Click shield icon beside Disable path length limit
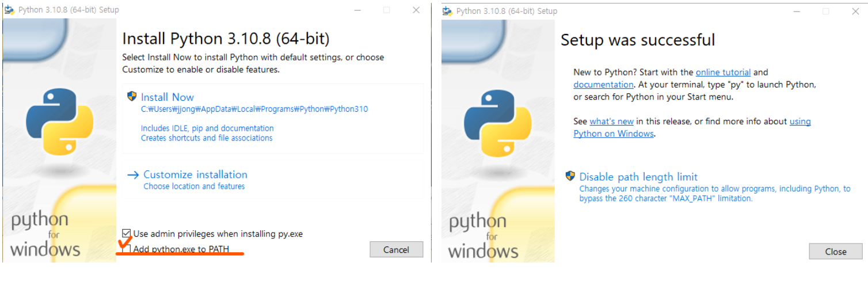Viewport: 868px width, 285px height. click(570, 176)
